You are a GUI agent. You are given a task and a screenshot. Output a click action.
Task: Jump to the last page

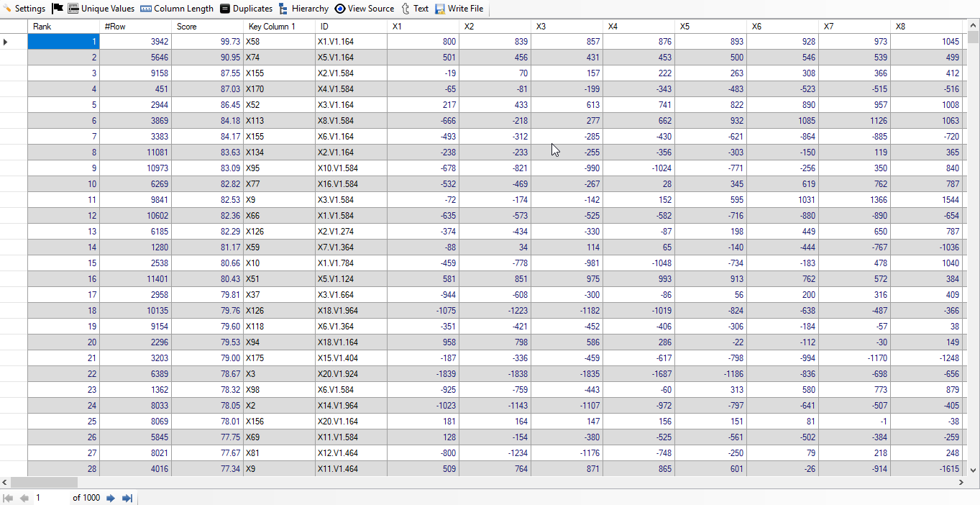[x=127, y=498]
